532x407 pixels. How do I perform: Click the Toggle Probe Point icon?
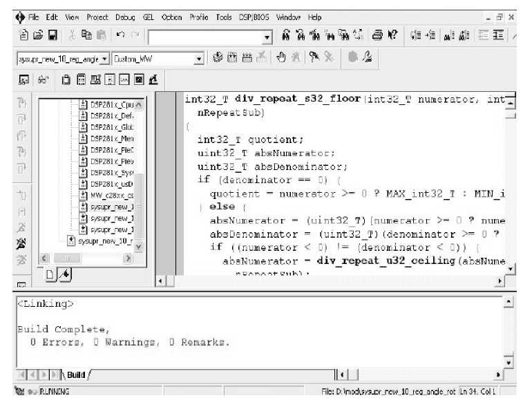pos(314,57)
